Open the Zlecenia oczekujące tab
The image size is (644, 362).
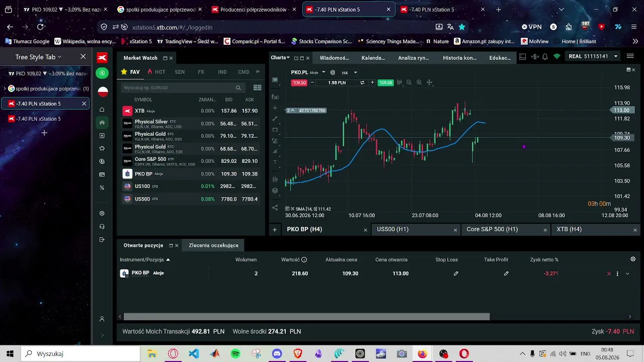(x=214, y=245)
